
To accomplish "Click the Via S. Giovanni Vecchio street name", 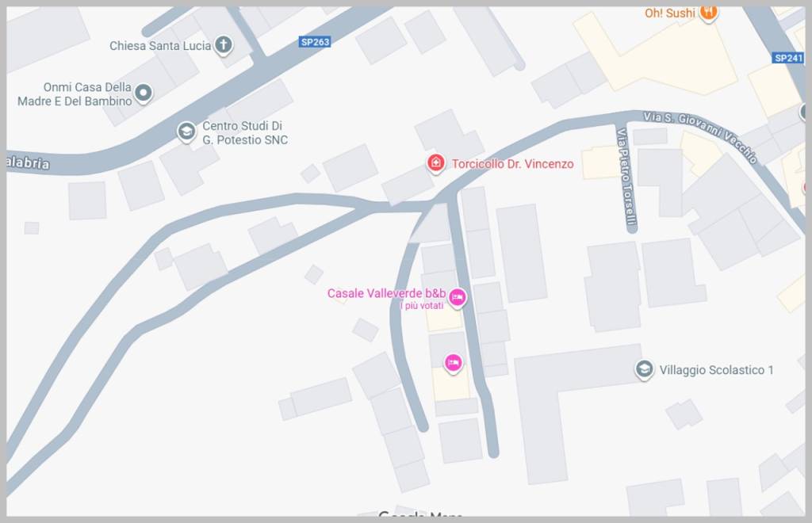I will click(x=700, y=136).
